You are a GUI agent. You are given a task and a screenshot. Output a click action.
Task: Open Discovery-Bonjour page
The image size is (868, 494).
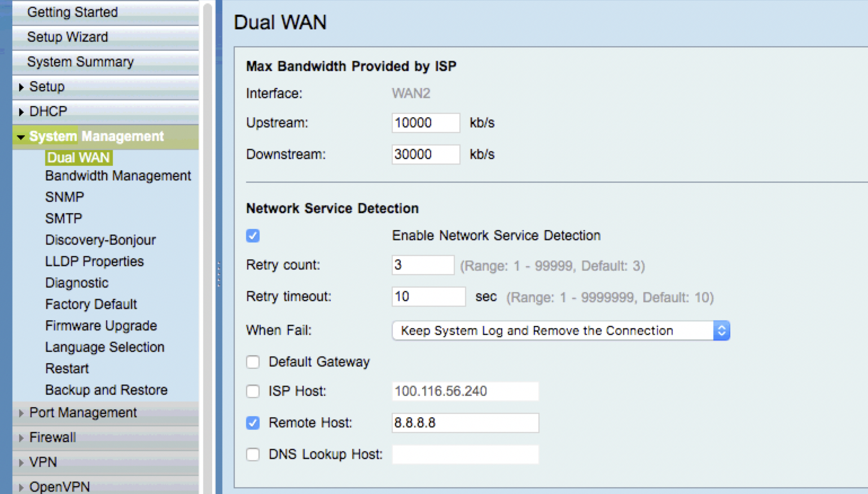click(x=100, y=240)
